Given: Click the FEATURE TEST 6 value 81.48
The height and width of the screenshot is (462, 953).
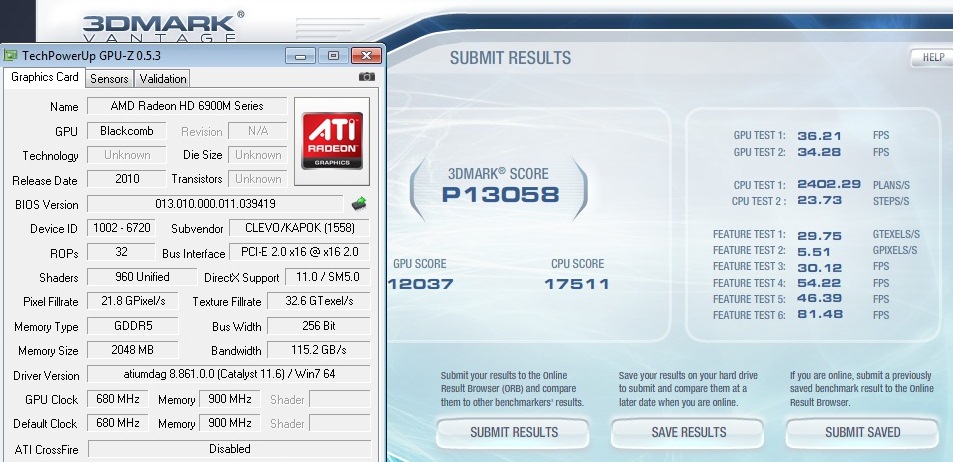Looking at the screenshot, I should (819, 315).
